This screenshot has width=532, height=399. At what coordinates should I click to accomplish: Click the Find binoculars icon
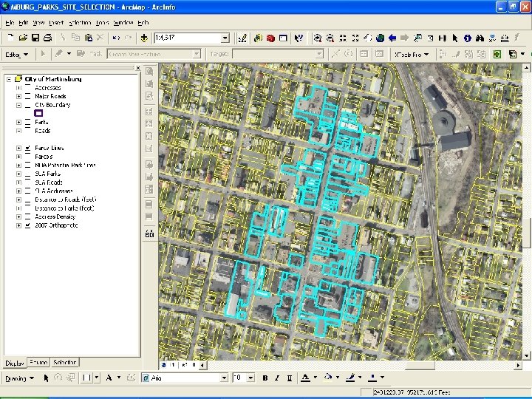tap(480, 38)
